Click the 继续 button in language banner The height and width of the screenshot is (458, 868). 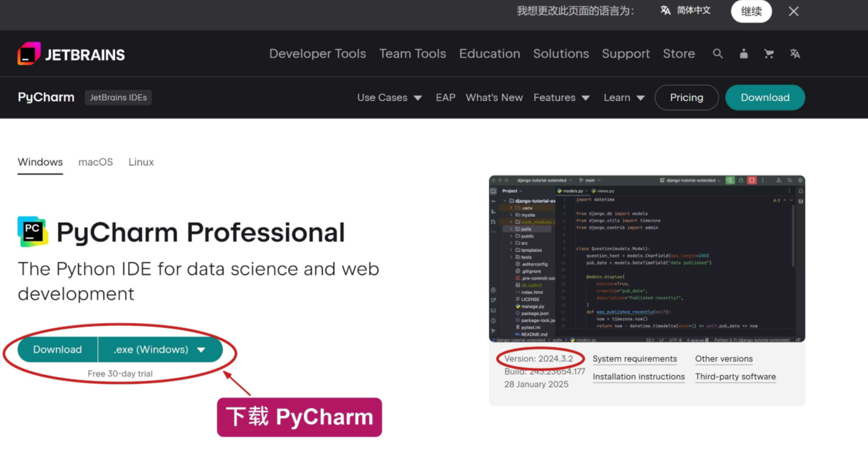(x=751, y=11)
